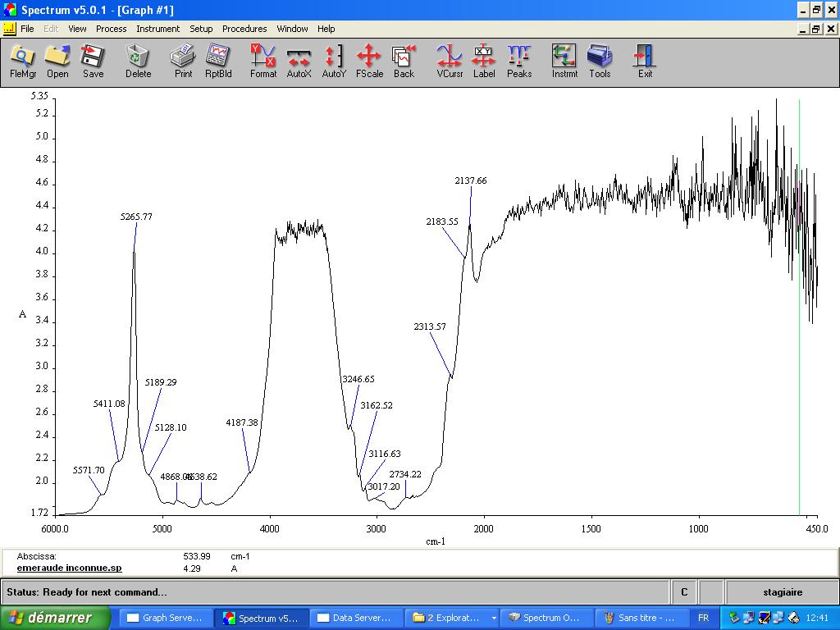Open the Process menu
The width and height of the screenshot is (840, 630).
point(111,29)
